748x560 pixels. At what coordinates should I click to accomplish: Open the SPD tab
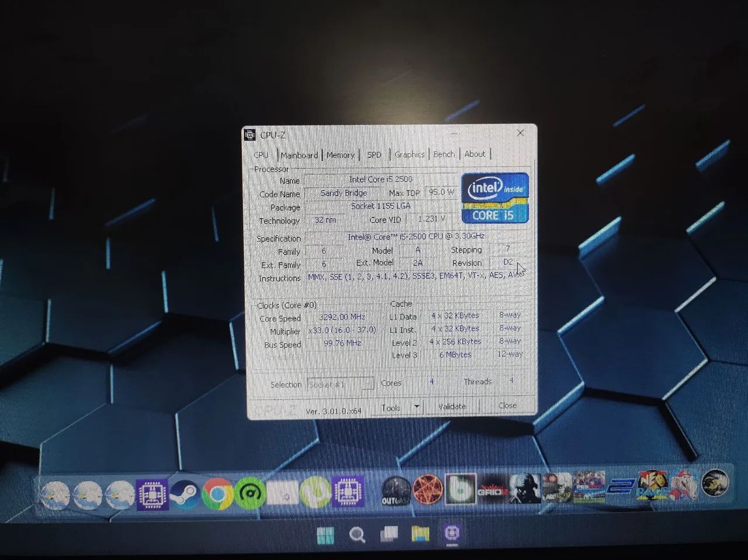pos(374,155)
